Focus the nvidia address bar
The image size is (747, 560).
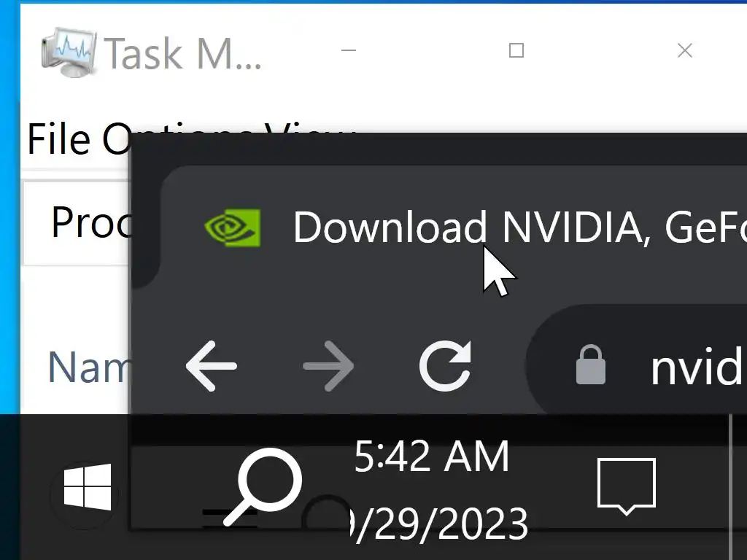(636, 366)
